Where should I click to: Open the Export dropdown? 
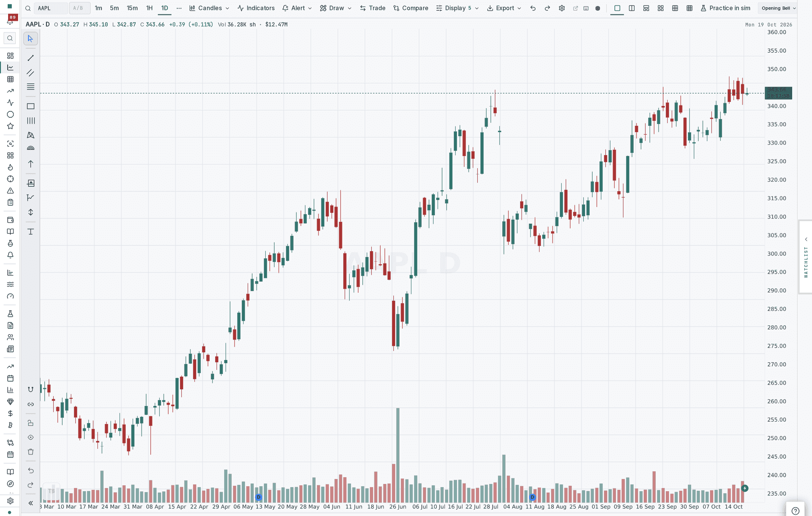click(504, 8)
